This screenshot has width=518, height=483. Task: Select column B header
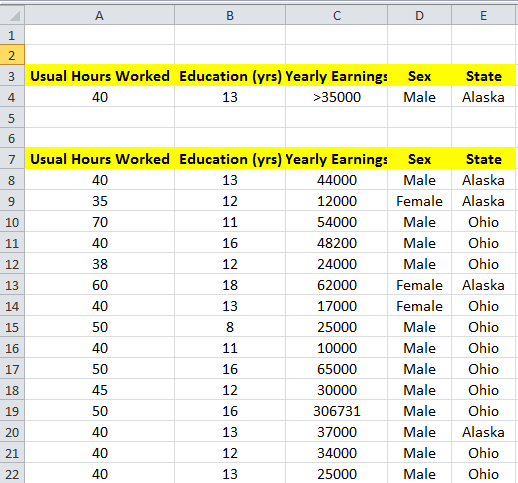[x=230, y=15]
